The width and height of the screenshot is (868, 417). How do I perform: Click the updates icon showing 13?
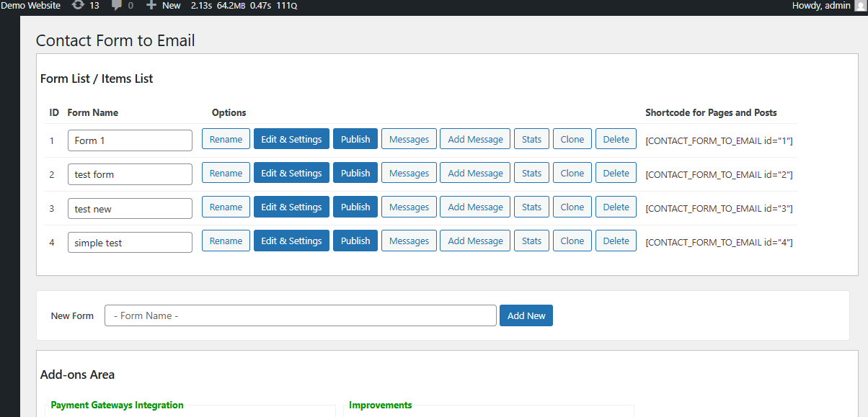78,6
